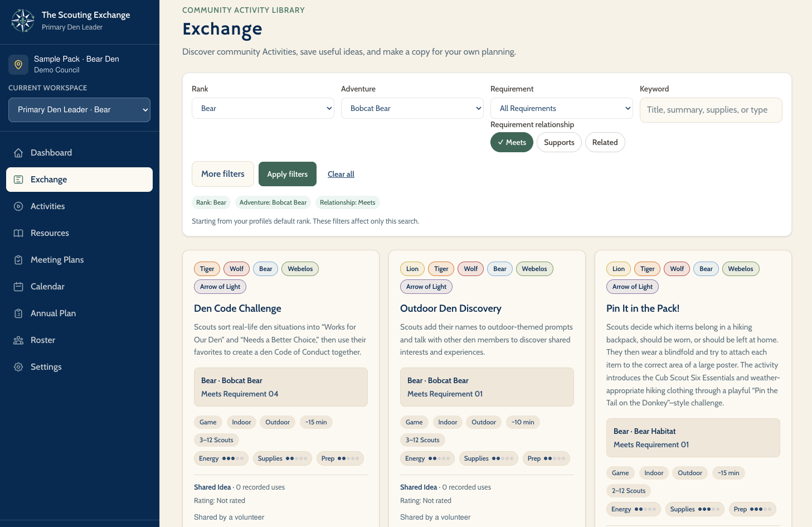812x527 pixels.
Task: Open the Rank dropdown
Action: 263,108
